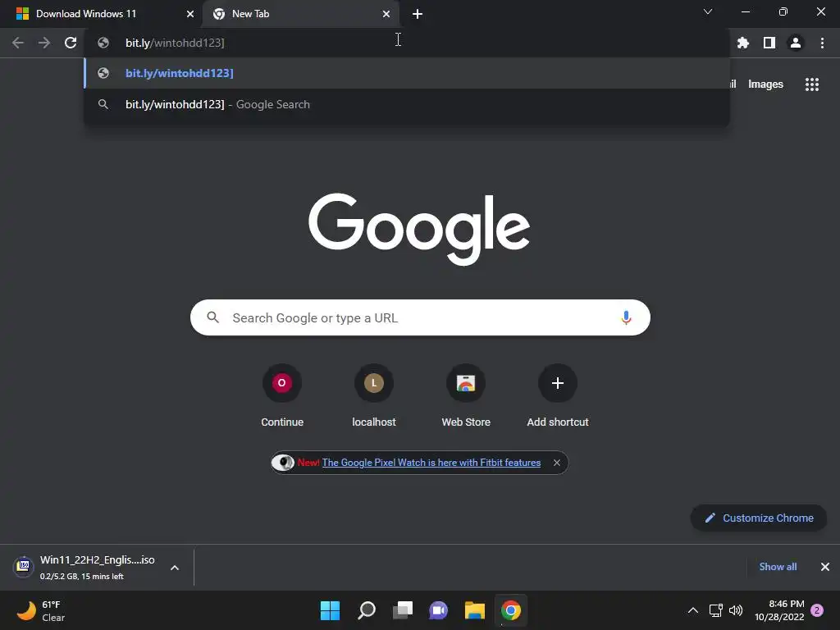Image resolution: width=840 pixels, height=630 pixels.
Task: Select the bit.ly/wintohdd123] URL suggestion
Action: click(x=407, y=73)
